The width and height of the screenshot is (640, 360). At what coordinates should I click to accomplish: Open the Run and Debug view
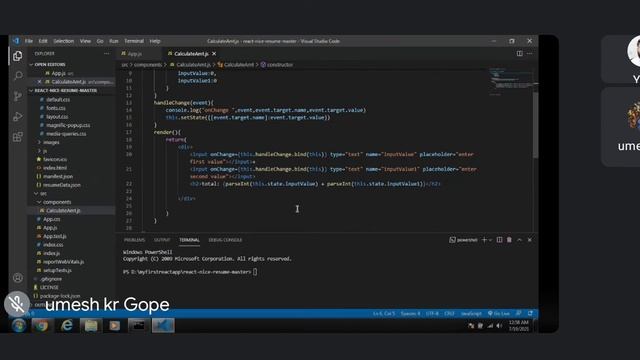(18, 117)
